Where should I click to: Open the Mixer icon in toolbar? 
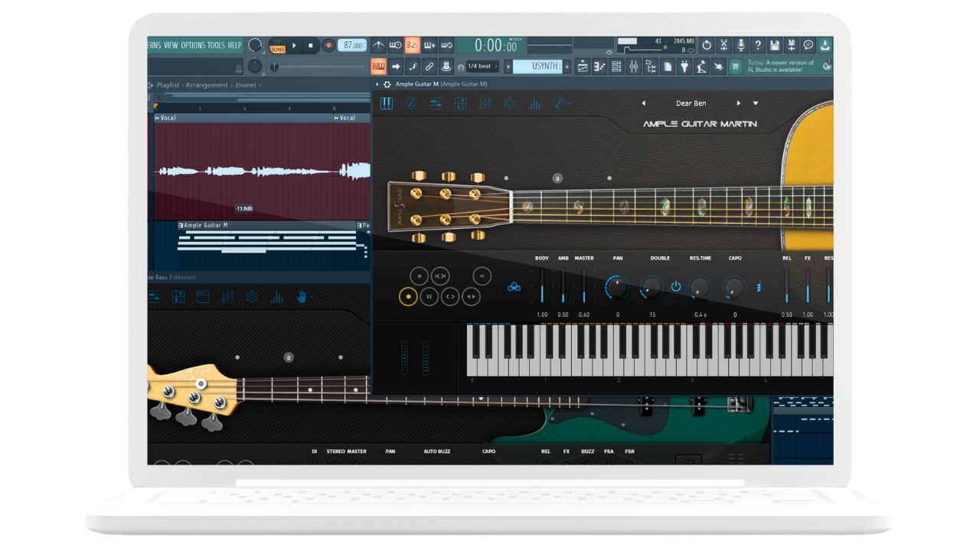[x=633, y=67]
